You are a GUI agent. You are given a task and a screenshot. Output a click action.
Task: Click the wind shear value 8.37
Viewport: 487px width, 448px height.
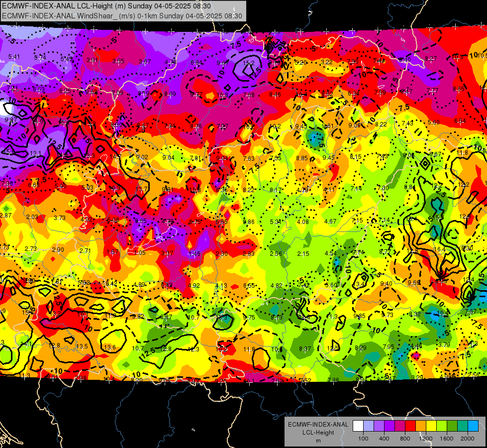pyautogui.click(x=305, y=349)
